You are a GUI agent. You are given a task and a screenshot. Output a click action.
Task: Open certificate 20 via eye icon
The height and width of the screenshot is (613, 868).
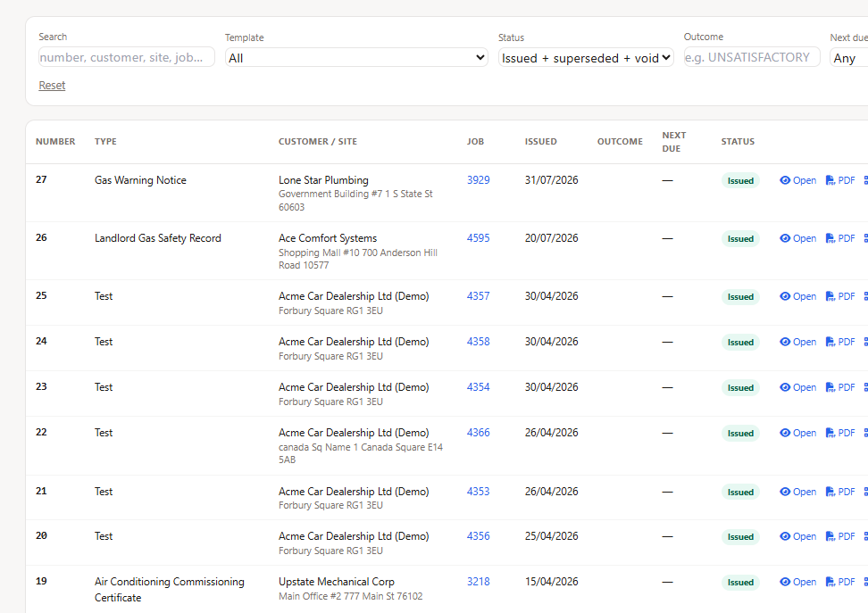797,536
